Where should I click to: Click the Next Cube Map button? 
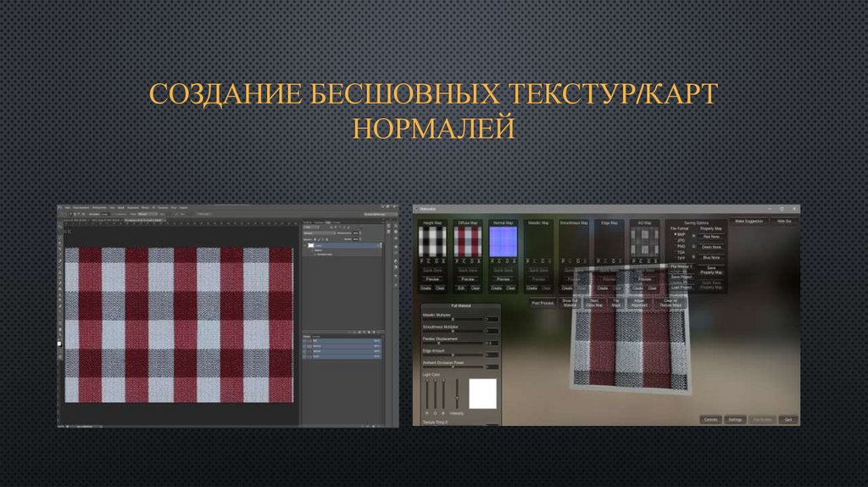[x=594, y=303]
